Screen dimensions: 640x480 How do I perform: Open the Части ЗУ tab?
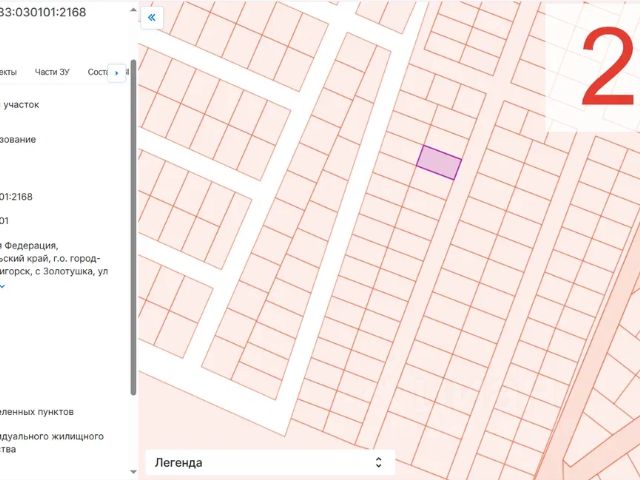52,72
